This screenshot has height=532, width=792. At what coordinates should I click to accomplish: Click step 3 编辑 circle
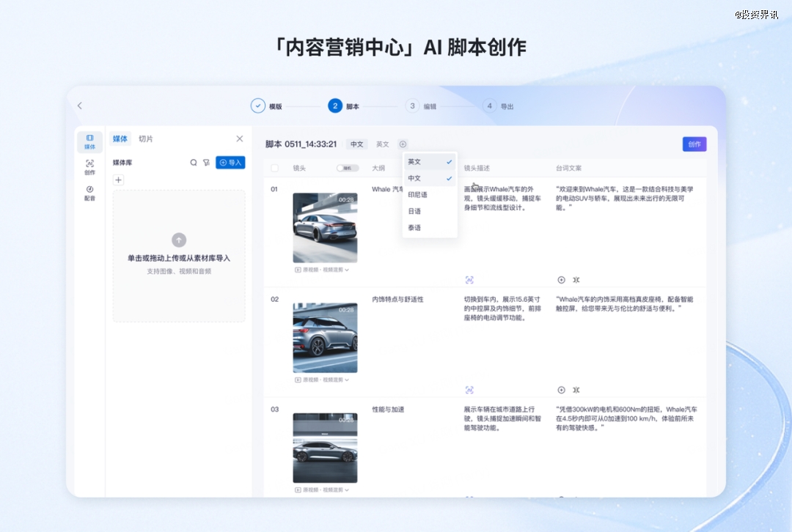[x=412, y=106]
